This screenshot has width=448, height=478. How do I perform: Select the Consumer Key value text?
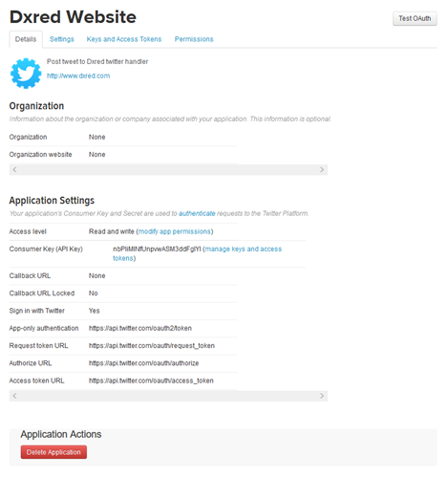(x=157, y=249)
